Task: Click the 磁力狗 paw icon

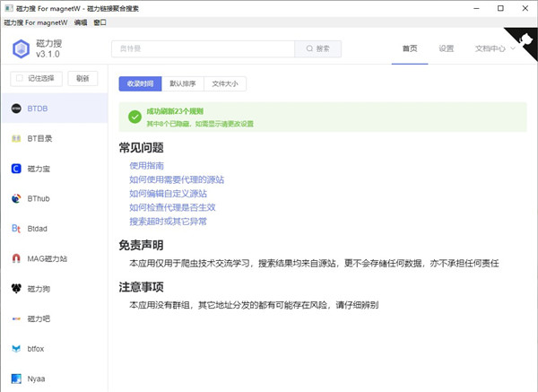Action: click(x=16, y=288)
